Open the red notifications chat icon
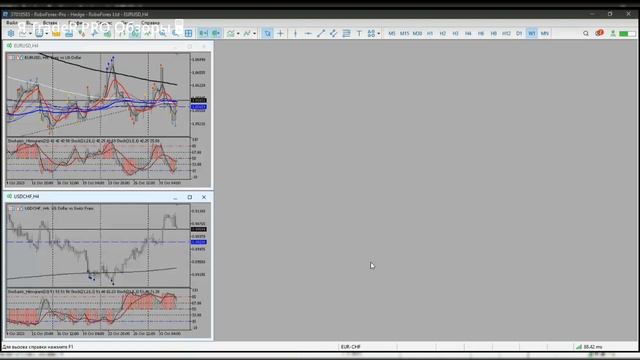 pos(599,33)
